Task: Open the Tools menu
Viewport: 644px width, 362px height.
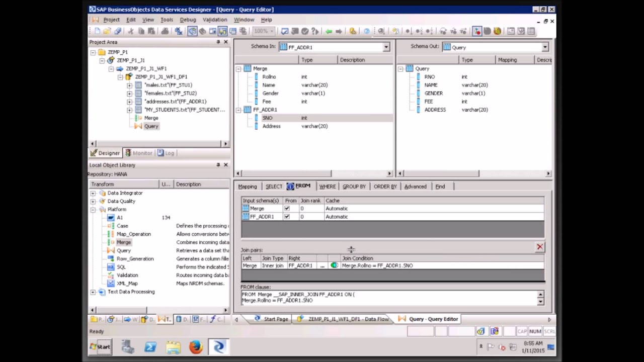Action: pos(167,20)
